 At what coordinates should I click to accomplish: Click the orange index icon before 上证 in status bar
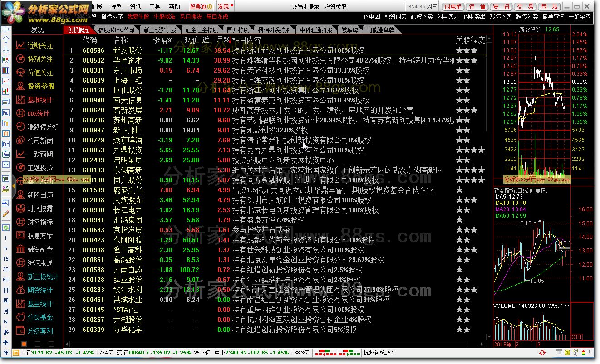click(x=15, y=353)
